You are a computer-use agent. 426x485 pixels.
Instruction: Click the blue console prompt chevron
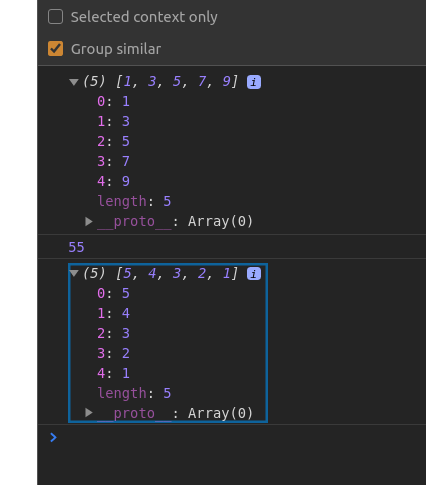point(53,437)
